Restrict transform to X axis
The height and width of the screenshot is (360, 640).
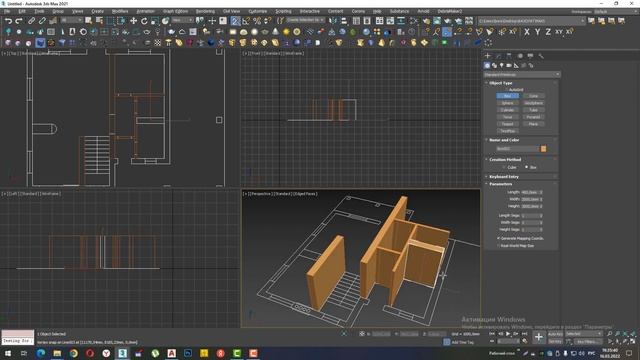tap(527, 31)
